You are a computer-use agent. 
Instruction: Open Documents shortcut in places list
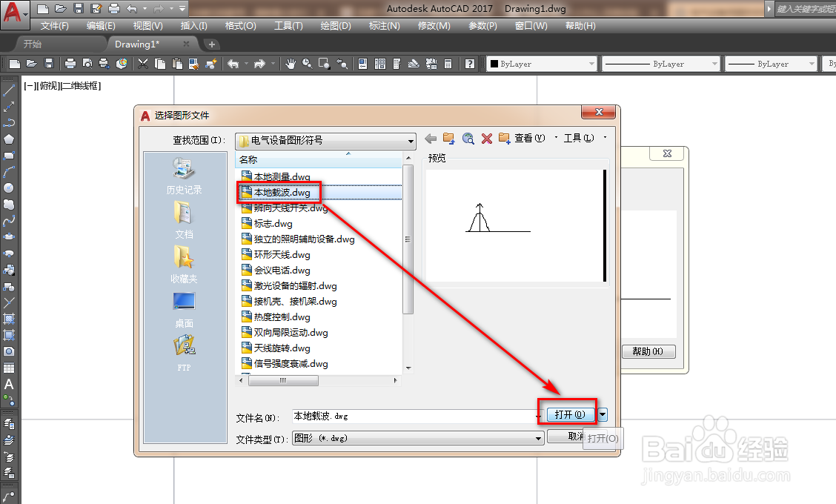pyautogui.click(x=184, y=220)
